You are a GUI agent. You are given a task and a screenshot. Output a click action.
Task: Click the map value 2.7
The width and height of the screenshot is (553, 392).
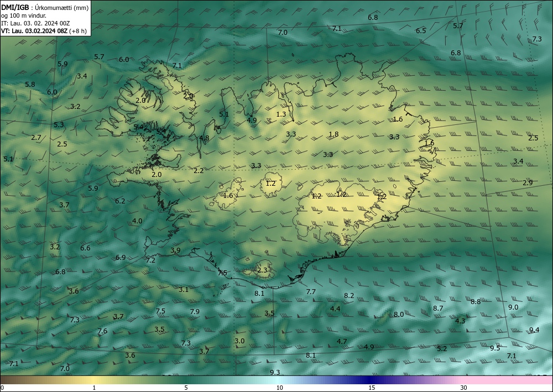click(36, 138)
